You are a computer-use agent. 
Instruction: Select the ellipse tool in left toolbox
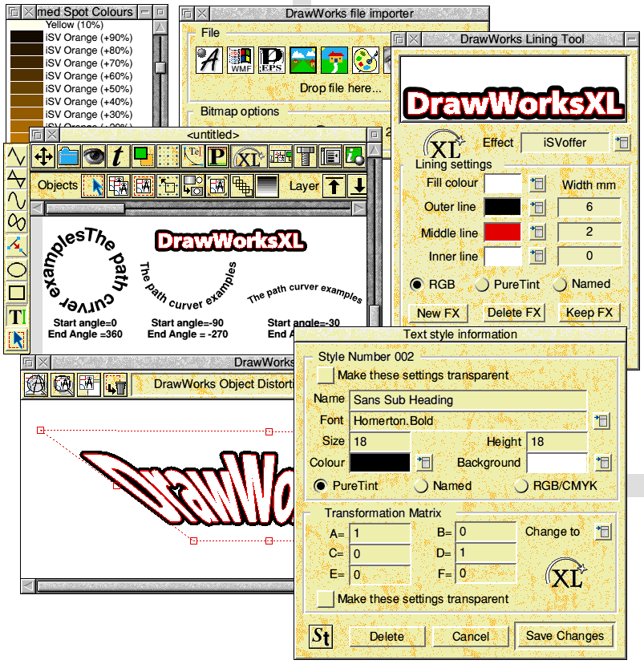(x=17, y=269)
